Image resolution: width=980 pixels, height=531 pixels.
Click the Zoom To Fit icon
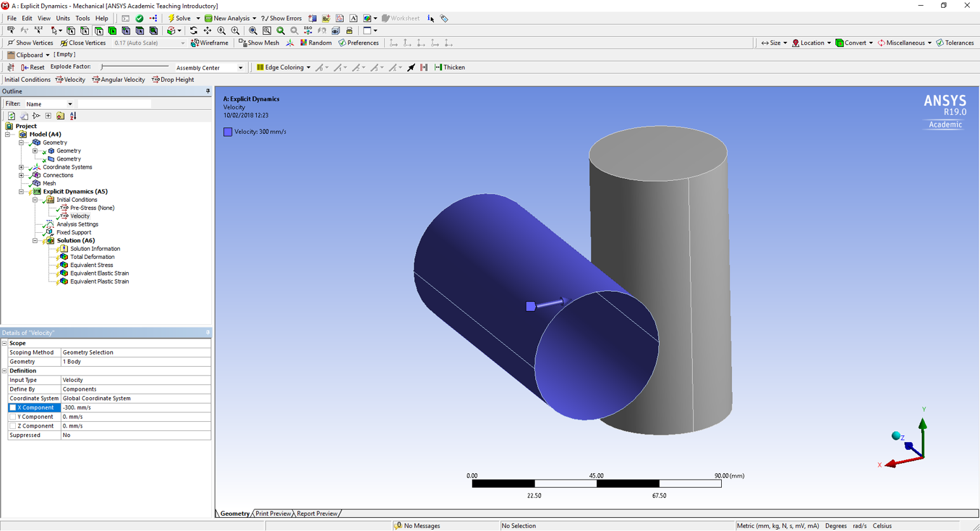(x=253, y=30)
